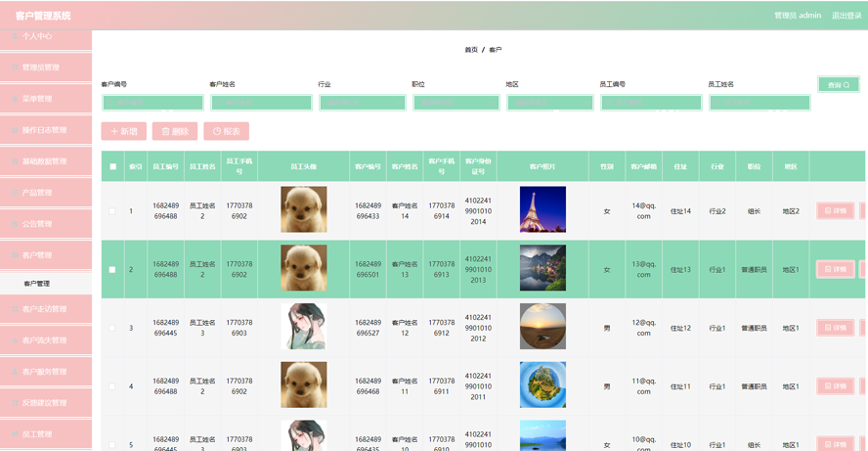Click the 行业2 industry cell

coord(716,211)
